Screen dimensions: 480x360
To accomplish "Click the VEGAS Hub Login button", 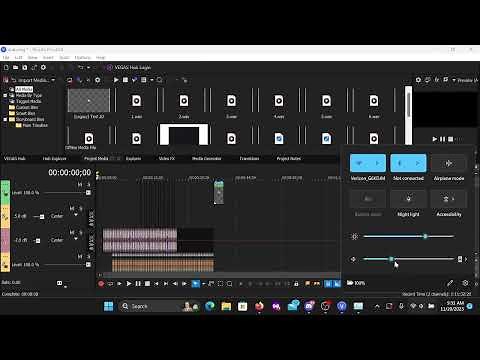I will tap(129, 67).
